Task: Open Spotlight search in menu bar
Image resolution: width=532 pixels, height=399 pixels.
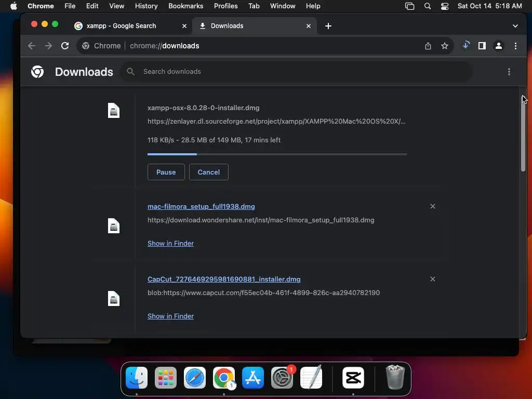Action: pyautogui.click(x=428, y=6)
